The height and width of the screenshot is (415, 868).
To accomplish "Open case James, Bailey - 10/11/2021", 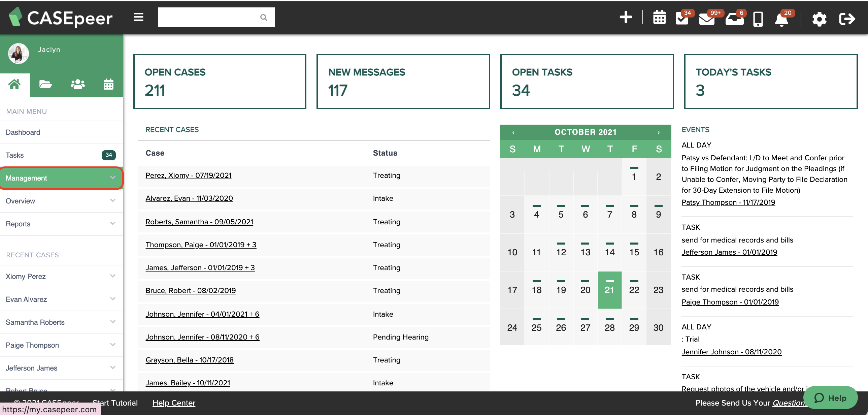I will coord(188,383).
